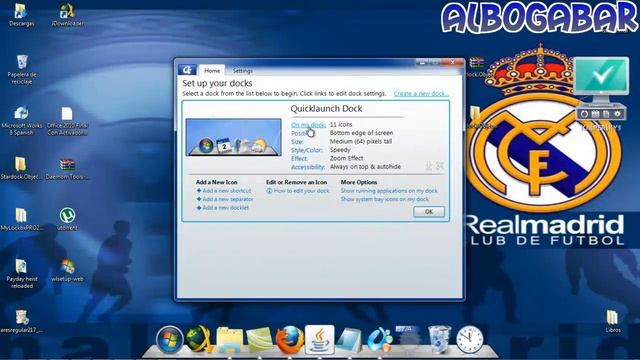Open the 'Effect:' setting link
The width and height of the screenshot is (640, 360).
(x=300, y=158)
